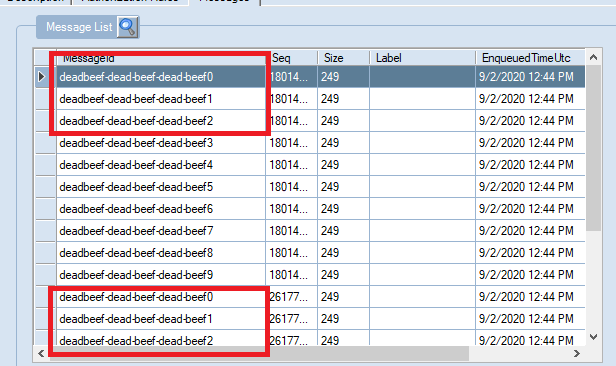Screen dimensions: 616x366
Task: Click the Message List group label
Action: (x=79, y=27)
